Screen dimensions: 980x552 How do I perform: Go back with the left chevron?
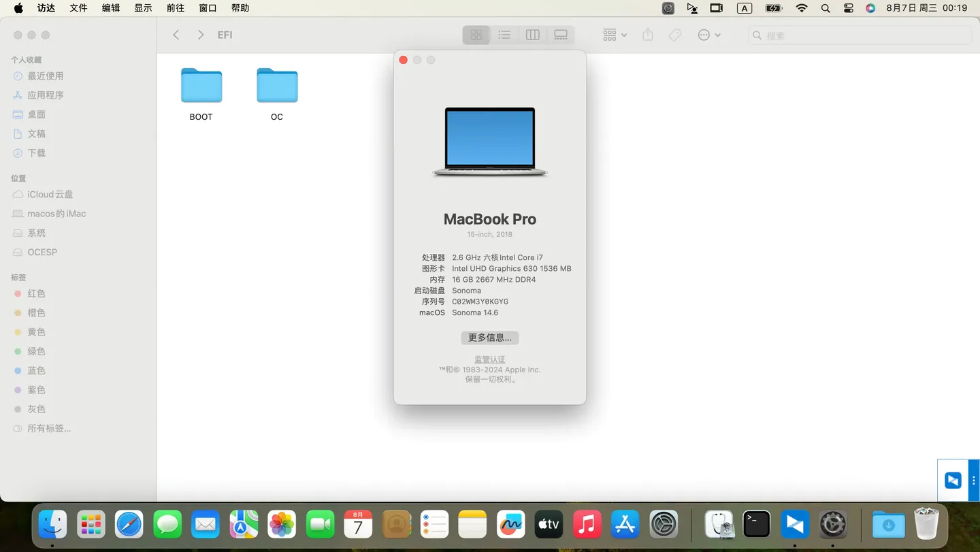(x=176, y=35)
